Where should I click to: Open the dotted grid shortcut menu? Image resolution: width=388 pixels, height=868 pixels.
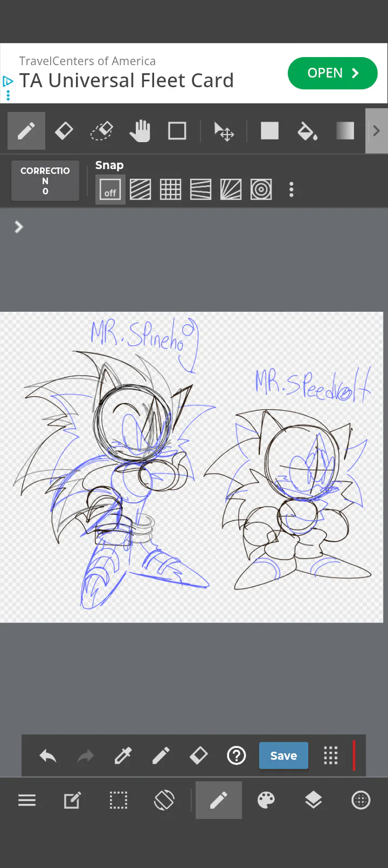[x=331, y=756]
